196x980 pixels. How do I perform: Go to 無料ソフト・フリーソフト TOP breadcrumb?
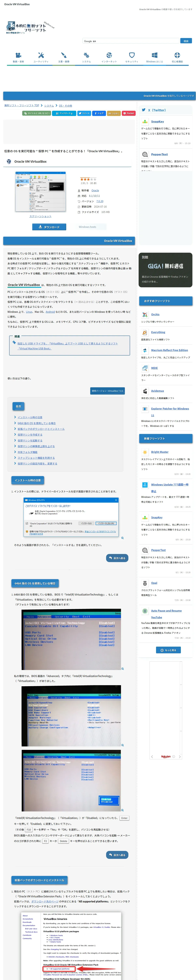22,105
